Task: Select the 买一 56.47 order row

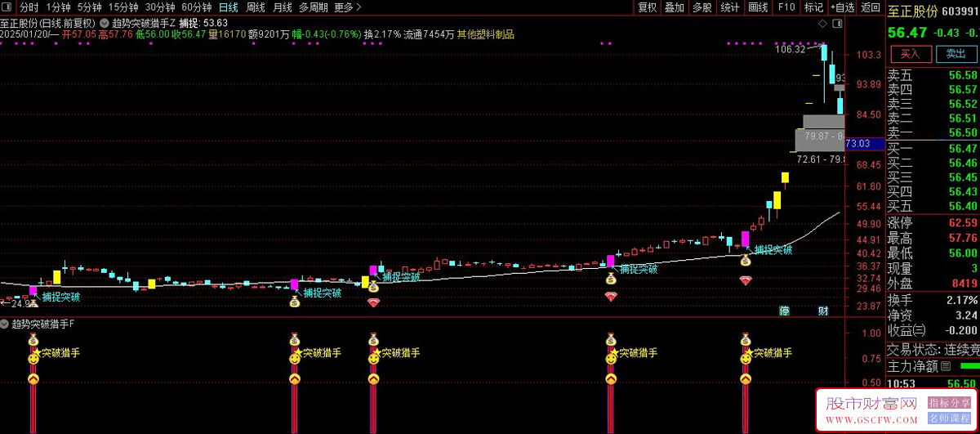Action: 933,148
